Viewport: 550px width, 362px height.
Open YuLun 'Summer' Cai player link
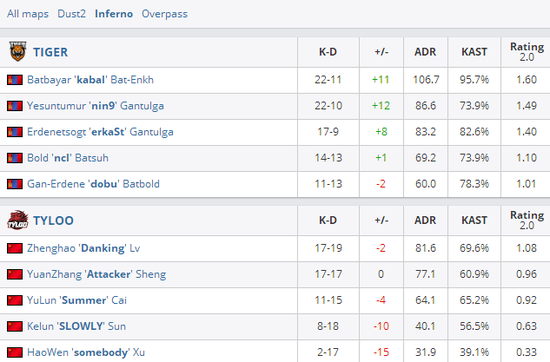pos(77,300)
